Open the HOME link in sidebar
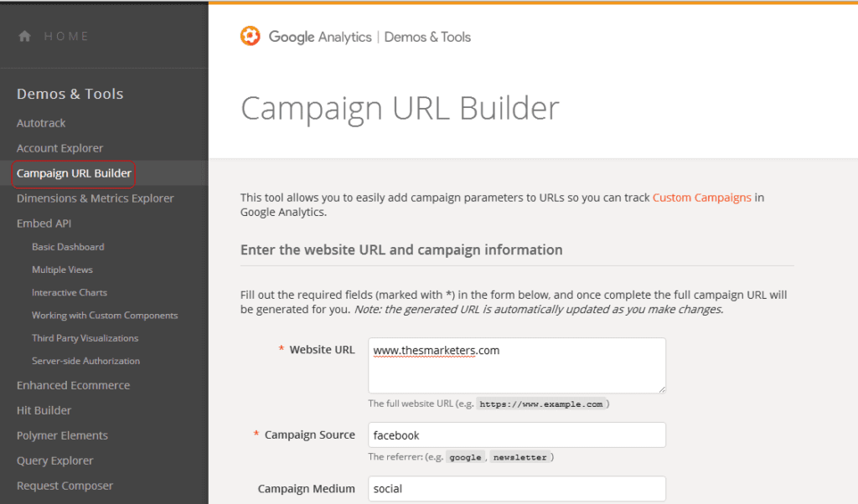 pos(66,36)
